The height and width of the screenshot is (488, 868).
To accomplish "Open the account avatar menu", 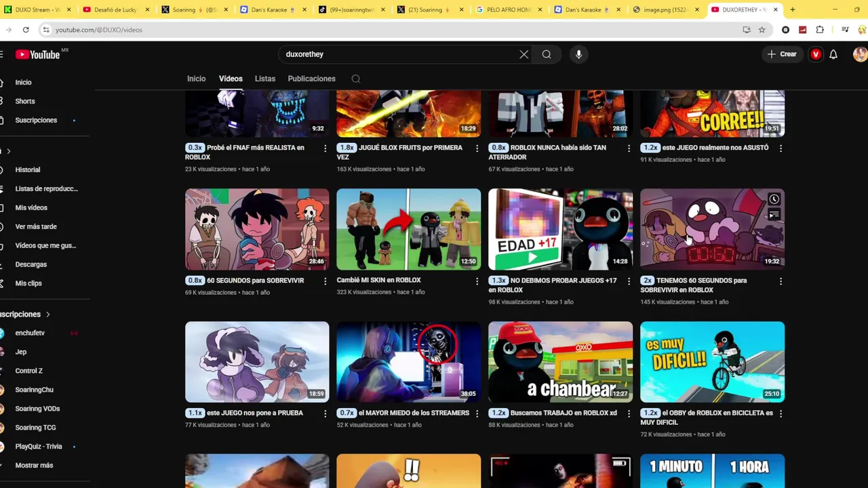I will [860, 54].
